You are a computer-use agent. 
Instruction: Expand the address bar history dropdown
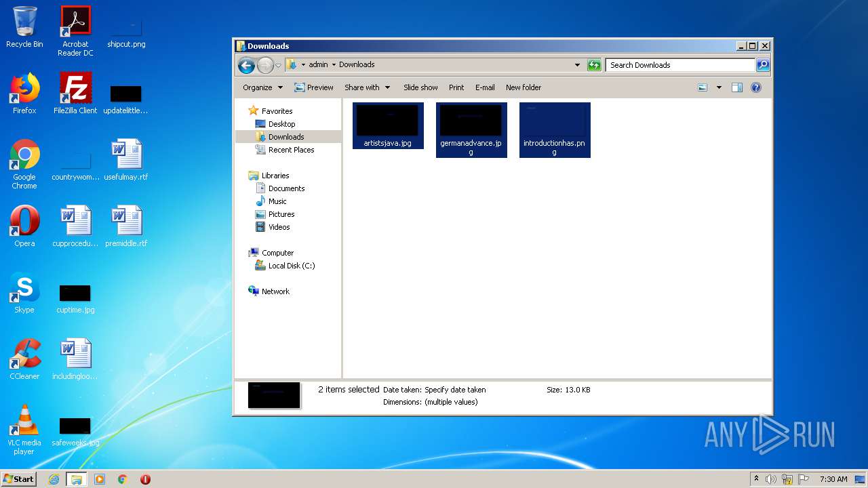pyautogui.click(x=577, y=65)
